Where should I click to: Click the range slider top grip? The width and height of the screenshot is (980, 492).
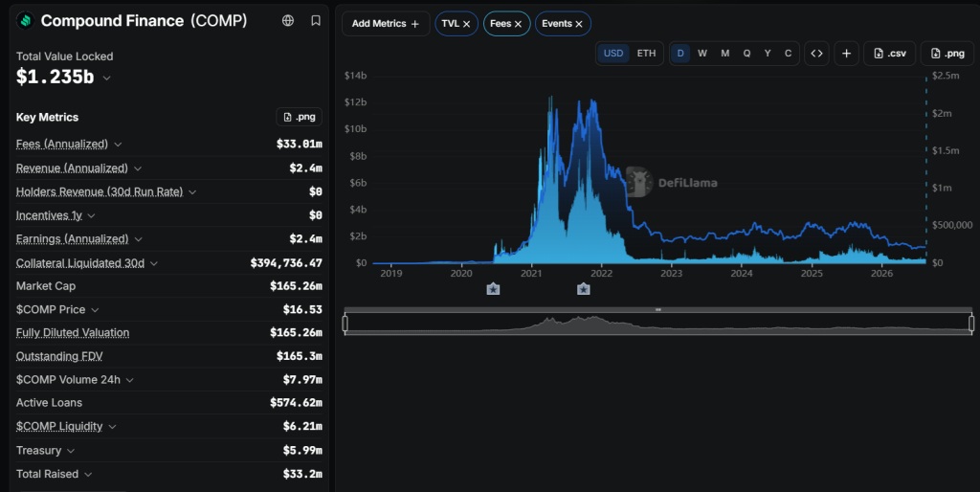pyautogui.click(x=658, y=309)
